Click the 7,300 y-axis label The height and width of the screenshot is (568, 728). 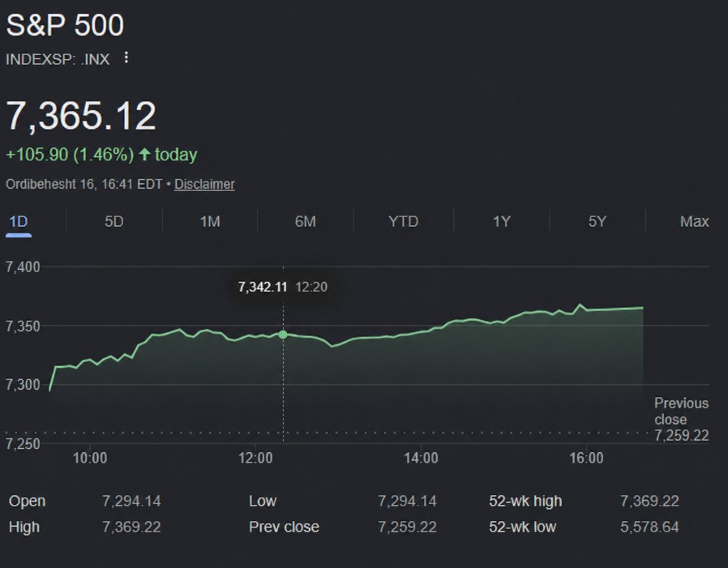click(x=23, y=385)
